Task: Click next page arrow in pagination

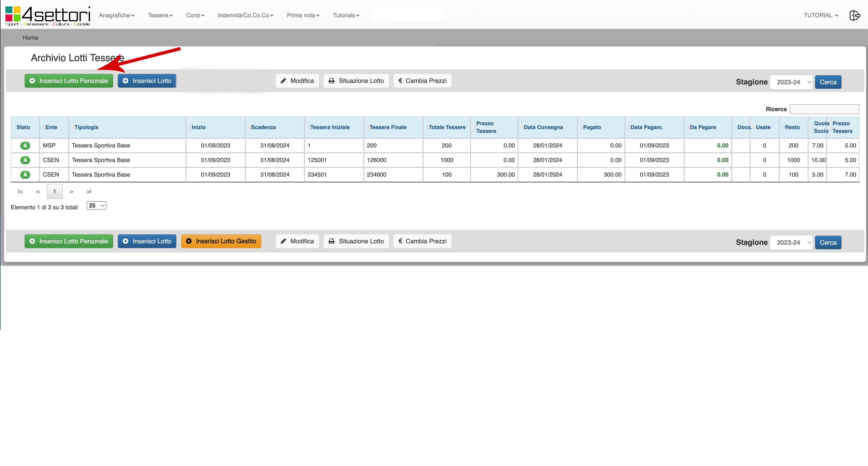Action: [x=72, y=191]
